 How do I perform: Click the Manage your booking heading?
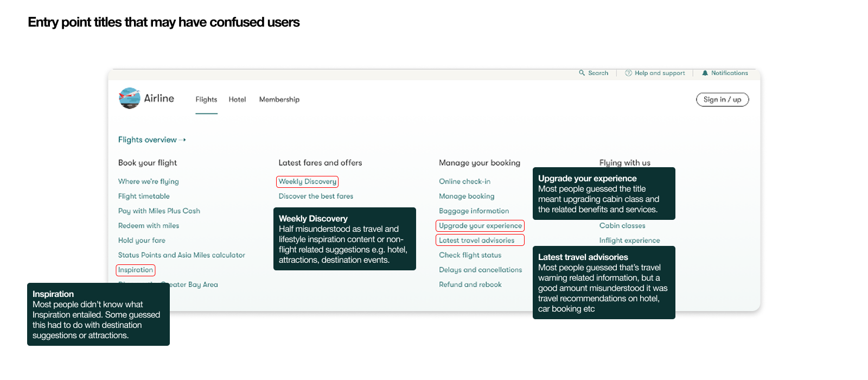(x=480, y=162)
